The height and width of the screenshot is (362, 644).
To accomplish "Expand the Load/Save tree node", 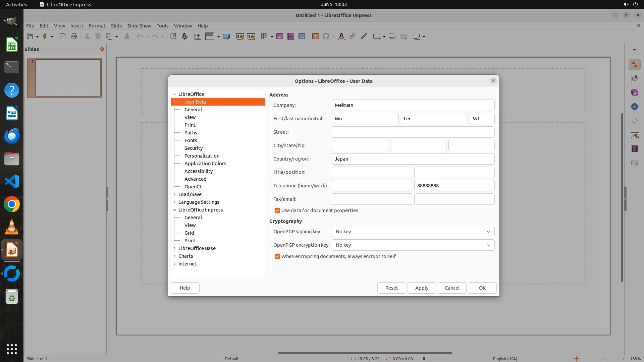I will coord(175,194).
